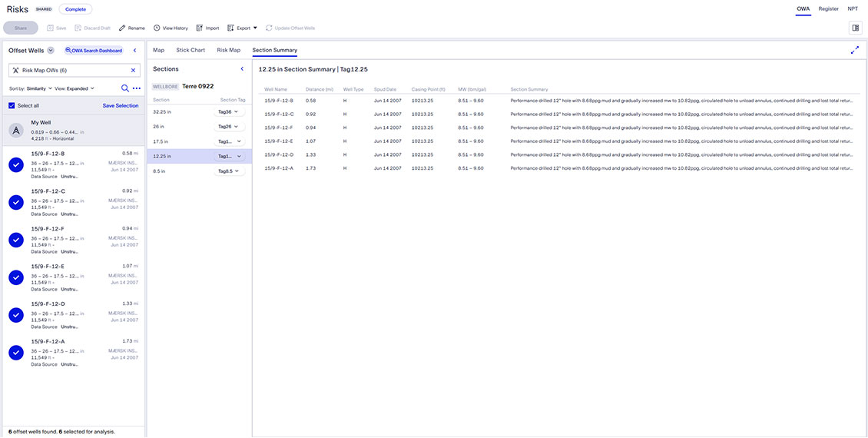Screen dimensions: 868x438
Task: Open the Tag36 section tag dropdown
Action: 229,112
